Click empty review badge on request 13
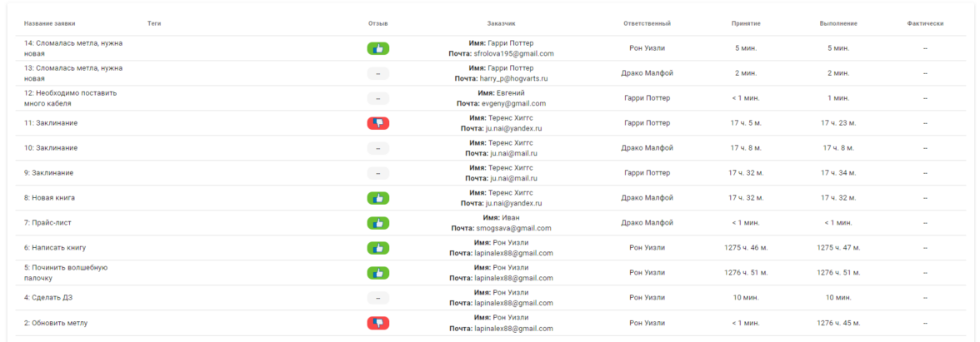 click(377, 73)
